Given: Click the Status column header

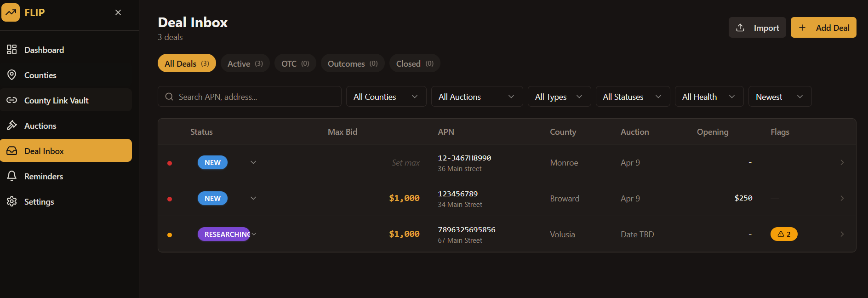Looking at the screenshot, I should [x=201, y=132].
